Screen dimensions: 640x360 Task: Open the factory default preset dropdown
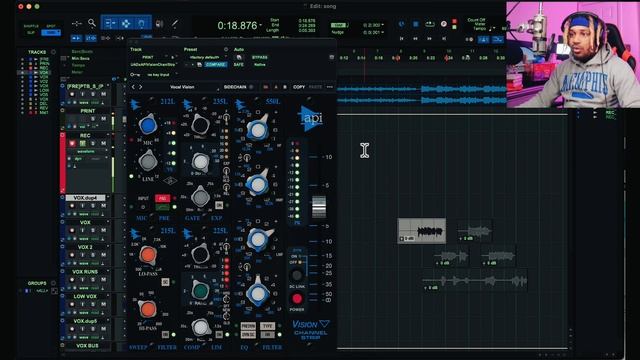click(207, 58)
